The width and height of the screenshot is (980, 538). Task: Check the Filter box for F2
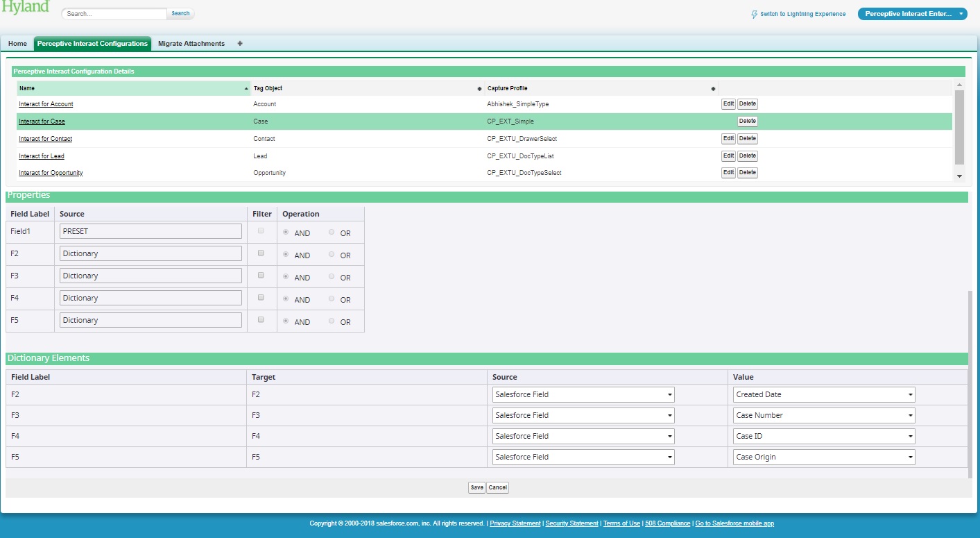click(261, 253)
